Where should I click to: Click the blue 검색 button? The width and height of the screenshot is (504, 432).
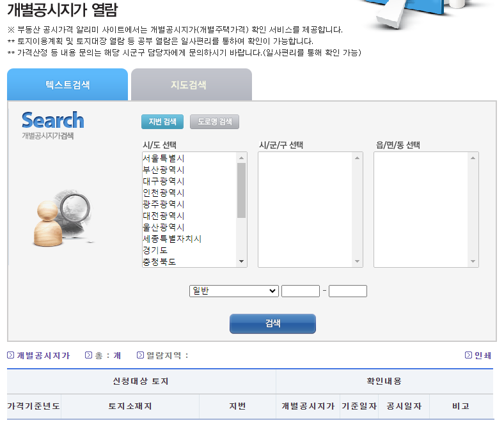pos(272,324)
